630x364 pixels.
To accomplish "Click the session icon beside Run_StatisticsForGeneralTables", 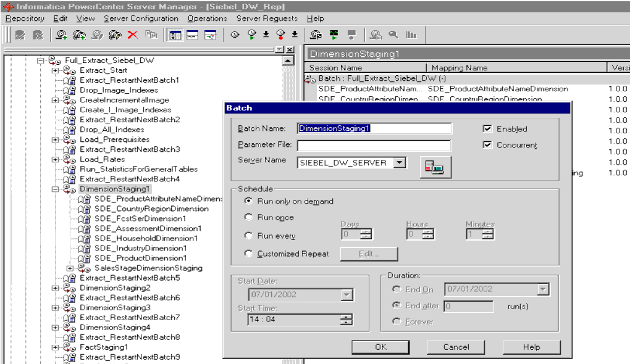I will coord(70,170).
